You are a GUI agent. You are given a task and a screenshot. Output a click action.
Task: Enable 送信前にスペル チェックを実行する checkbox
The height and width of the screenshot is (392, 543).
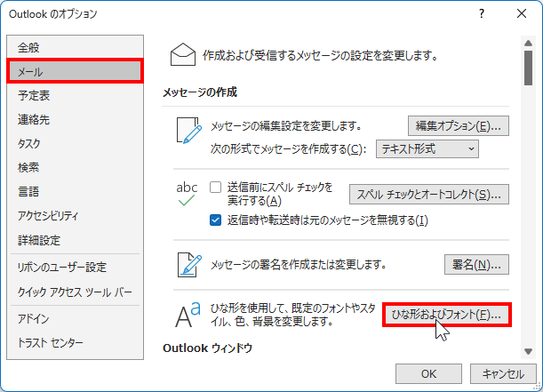coord(215,188)
